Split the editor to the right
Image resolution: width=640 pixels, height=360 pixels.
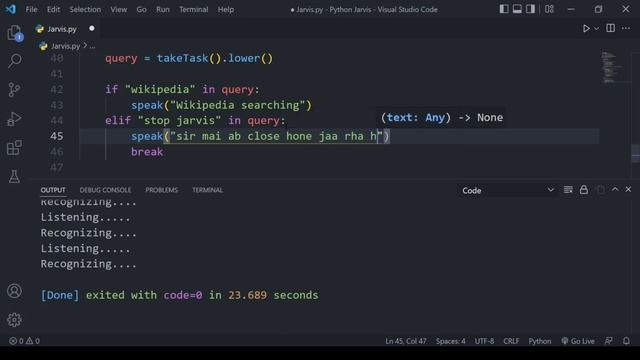pos(611,28)
